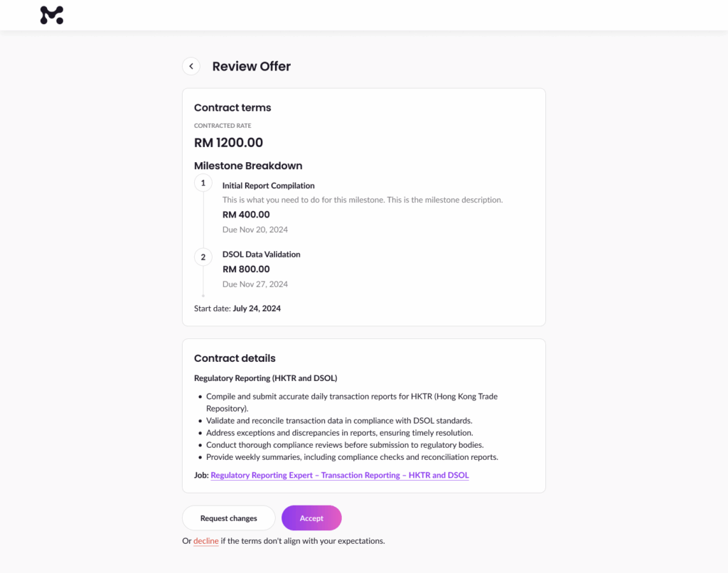Click the Review Offer page heading

click(251, 67)
